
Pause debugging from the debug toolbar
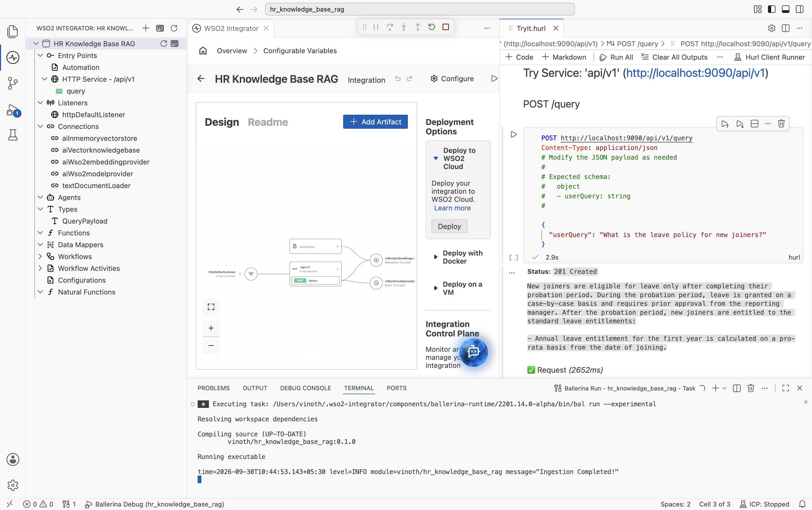tap(376, 27)
